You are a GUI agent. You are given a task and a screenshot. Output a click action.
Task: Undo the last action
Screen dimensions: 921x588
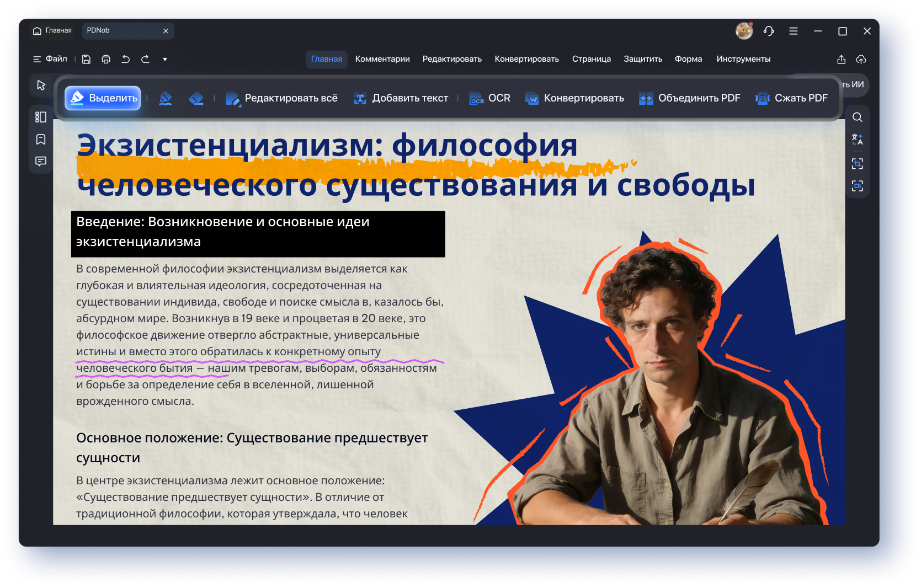[126, 60]
